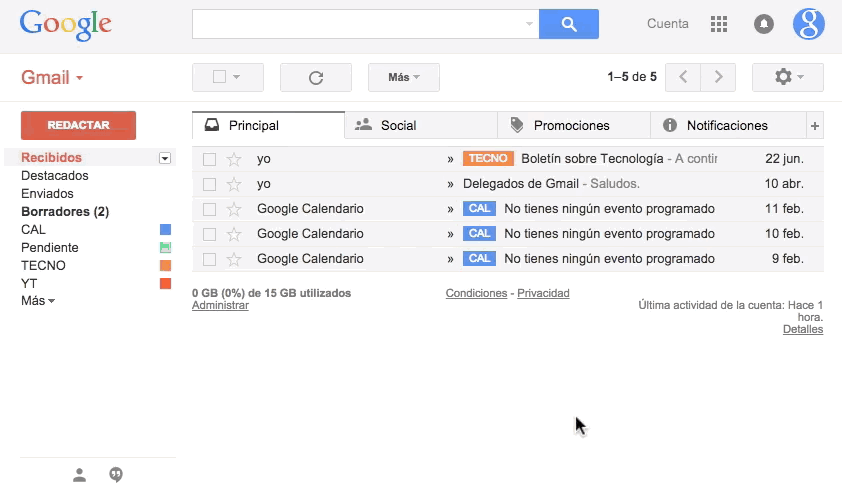Star the Delegados de Gmail email
The width and height of the screenshot is (842, 486).
pyautogui.click(x=234, y=184)
